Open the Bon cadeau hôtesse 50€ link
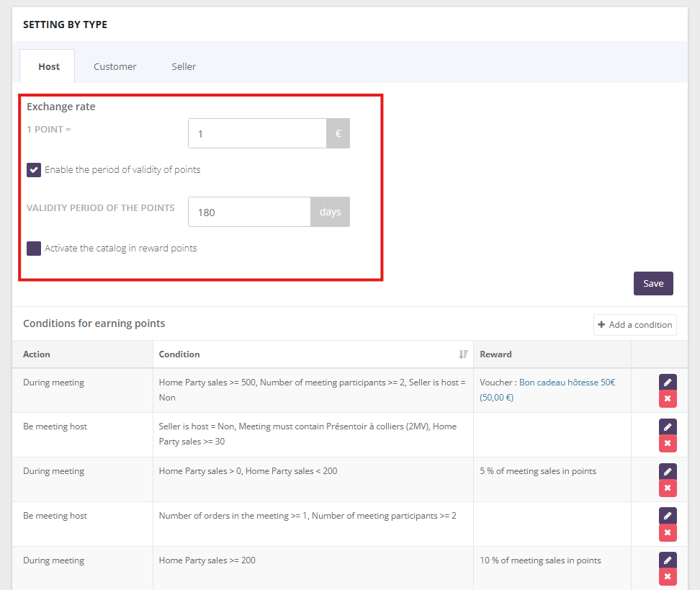 pos(567,383)
